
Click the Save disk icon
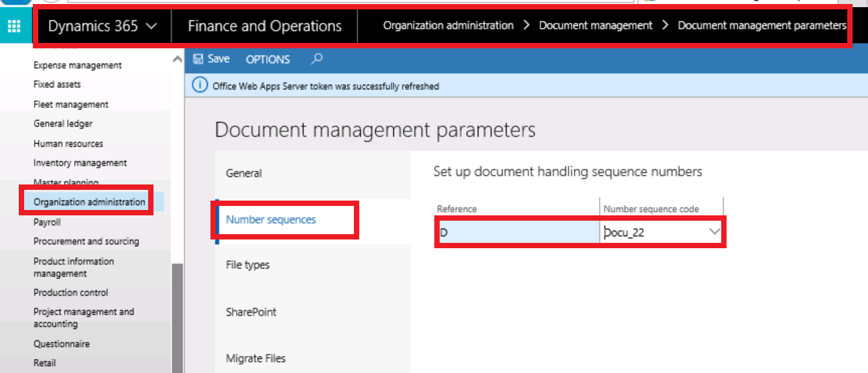click(x=198, y=59)
